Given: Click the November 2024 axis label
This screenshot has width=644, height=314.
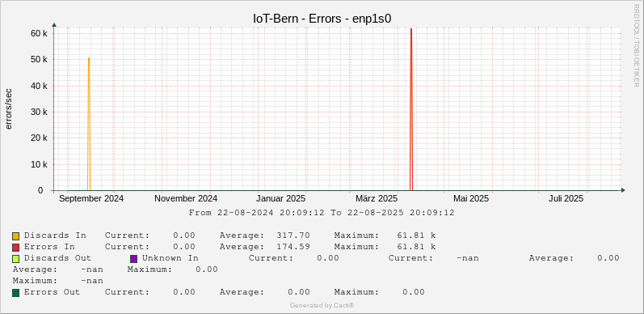Looking at the screenshot, I should (186, 198).
